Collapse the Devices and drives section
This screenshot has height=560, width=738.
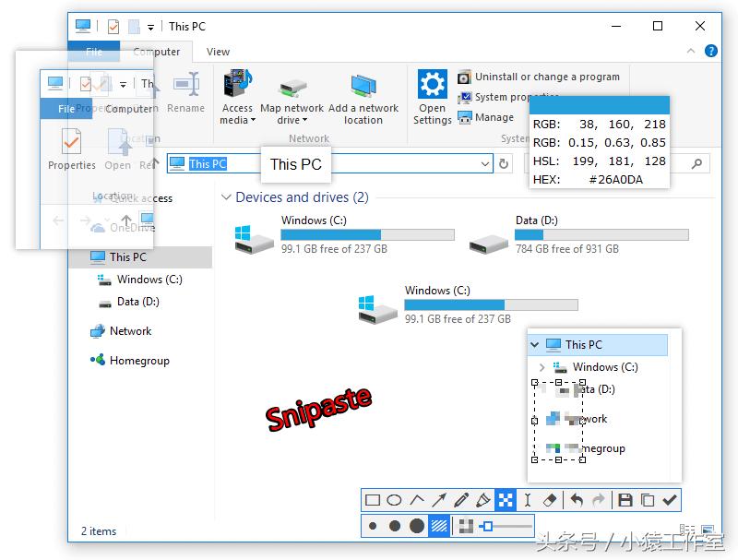click(x=227, y=197)
